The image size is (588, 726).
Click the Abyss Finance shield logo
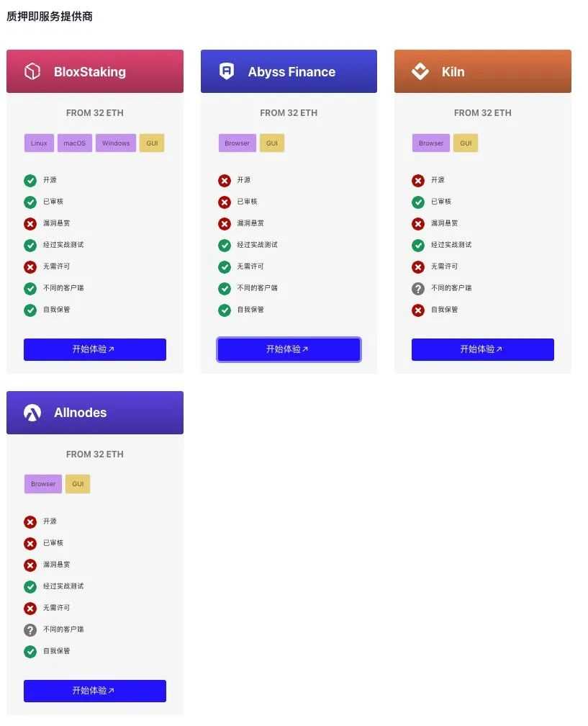coord(225,71)
